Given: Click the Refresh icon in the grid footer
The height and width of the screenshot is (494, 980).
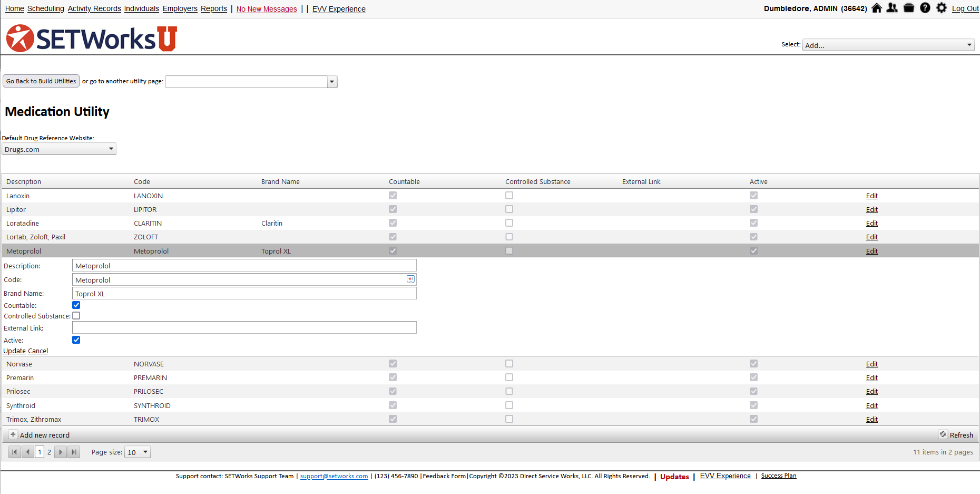Looking at the screenshot, I should (x=943, y=434).
